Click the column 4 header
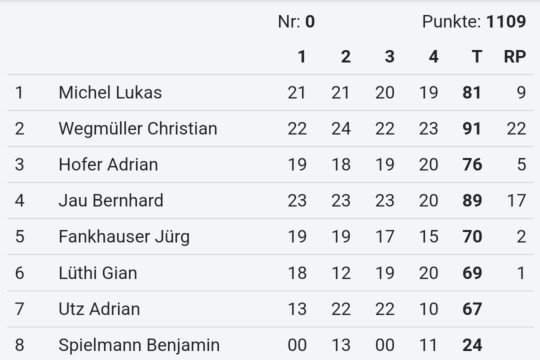Viewport: 540px width, 360px height. (433, 56)
